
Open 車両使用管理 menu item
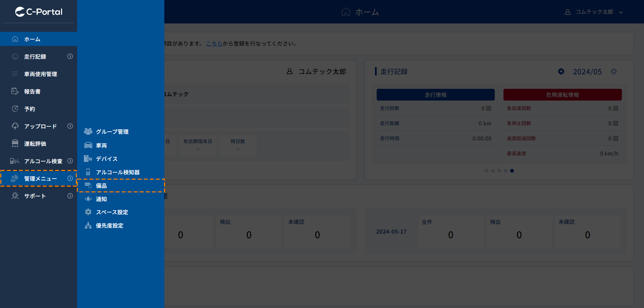click(39, 74)
